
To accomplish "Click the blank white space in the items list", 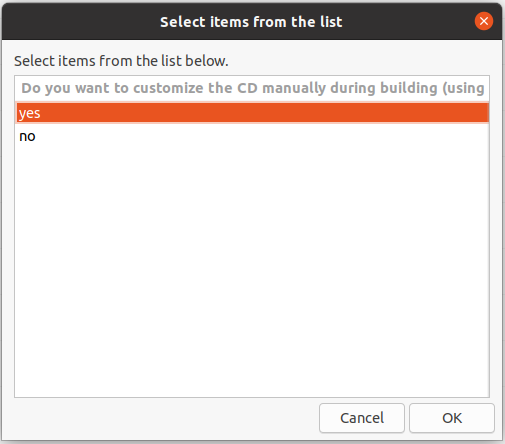I will [252, 270].
